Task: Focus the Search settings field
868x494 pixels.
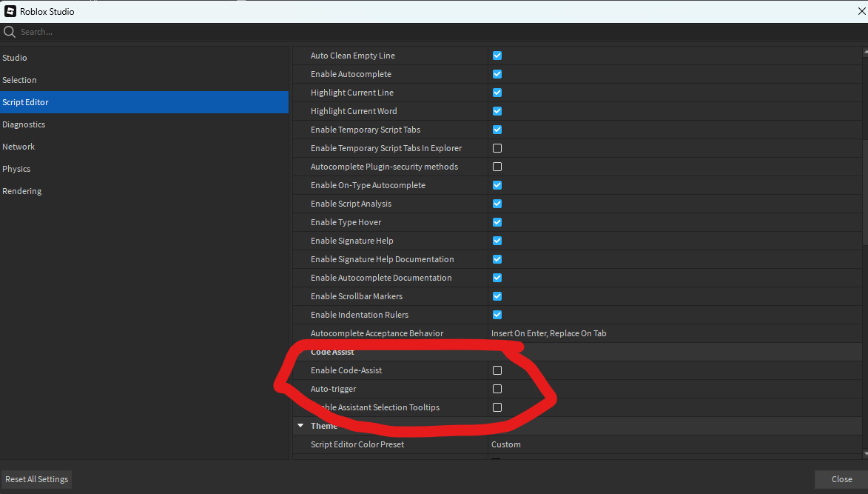Action: [434, 32]
